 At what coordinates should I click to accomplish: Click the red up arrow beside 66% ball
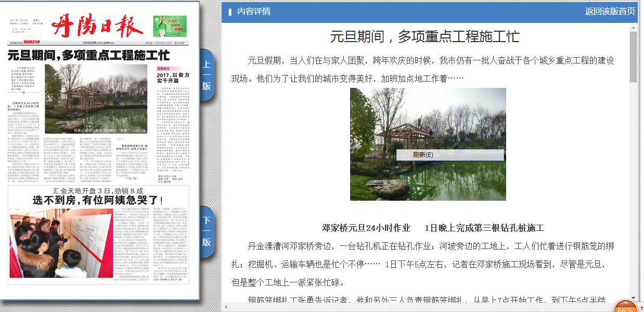pyautogui.click(x=641, y=308)
